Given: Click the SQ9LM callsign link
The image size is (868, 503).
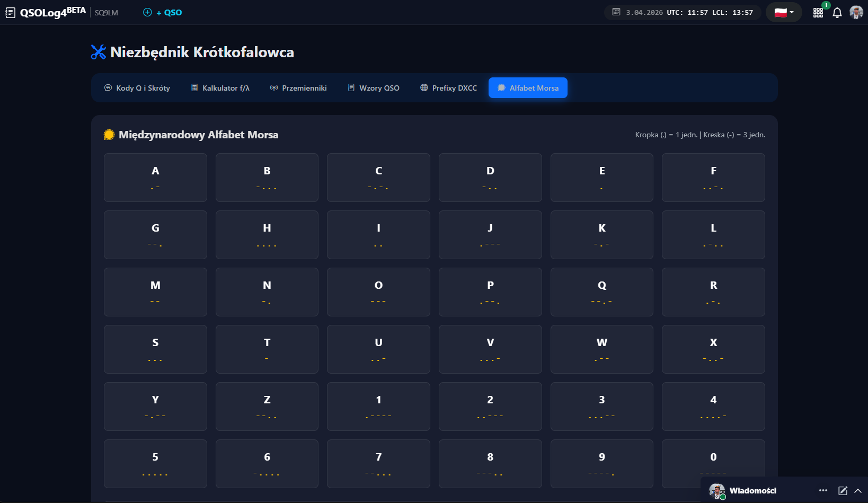Looking at the screenshot, I should point(107,13).
